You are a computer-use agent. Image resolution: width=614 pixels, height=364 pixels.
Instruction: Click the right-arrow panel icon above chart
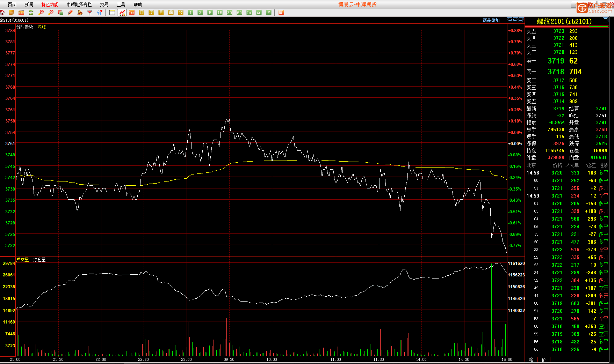click(x=515, y=20)
